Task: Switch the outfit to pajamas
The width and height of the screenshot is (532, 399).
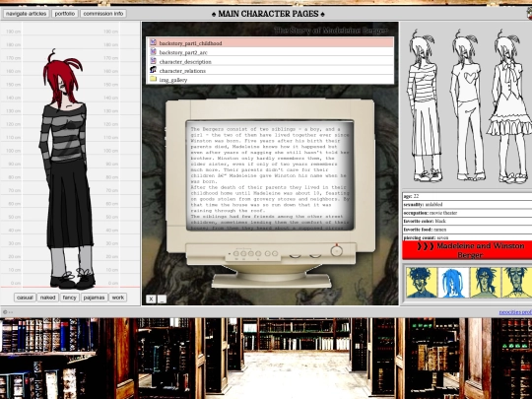Action: (94, 298)
